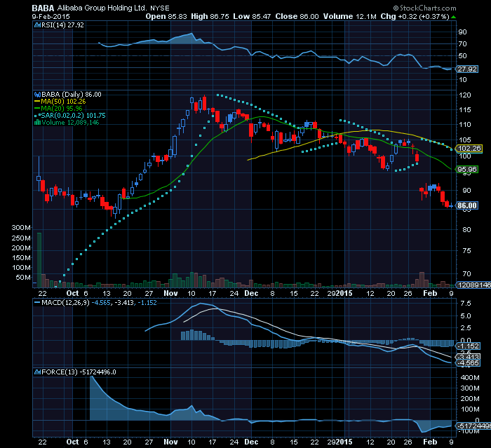Click the 75 price axis label
The width and height of the screenshot is (491, 448).
point(466,251)
